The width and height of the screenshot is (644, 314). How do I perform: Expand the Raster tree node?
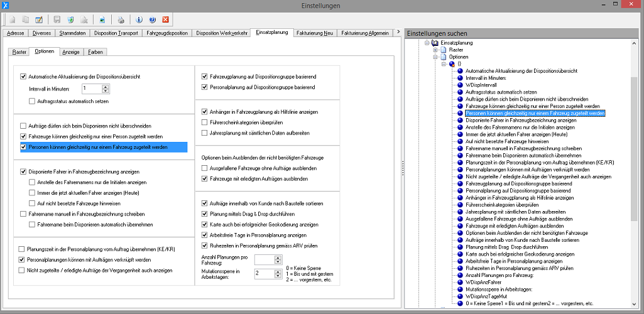(x=435, y=50)
